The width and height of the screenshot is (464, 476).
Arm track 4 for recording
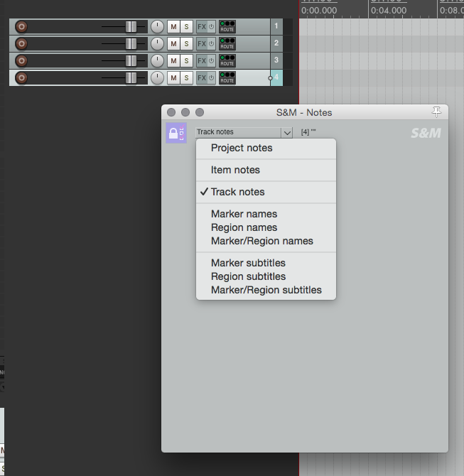[x=21, y=77]
